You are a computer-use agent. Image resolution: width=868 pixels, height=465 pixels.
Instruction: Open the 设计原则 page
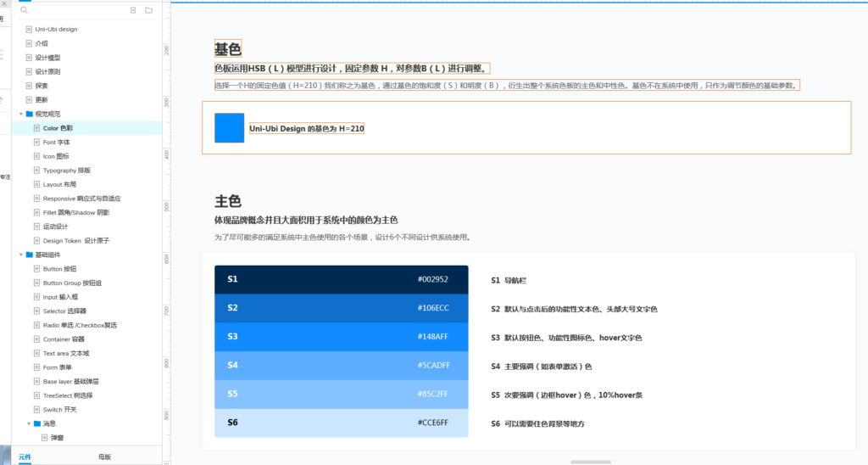pyautogui.click(x=47, y=71)
